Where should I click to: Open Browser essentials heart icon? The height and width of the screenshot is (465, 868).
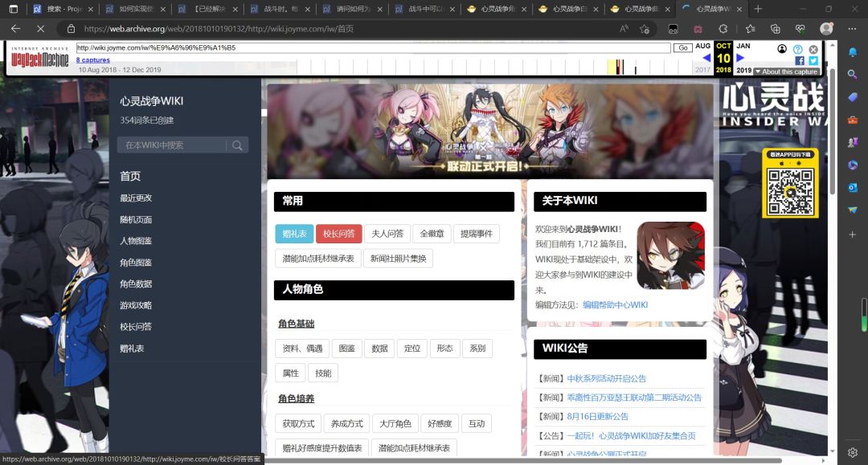[x=800, y=29]
